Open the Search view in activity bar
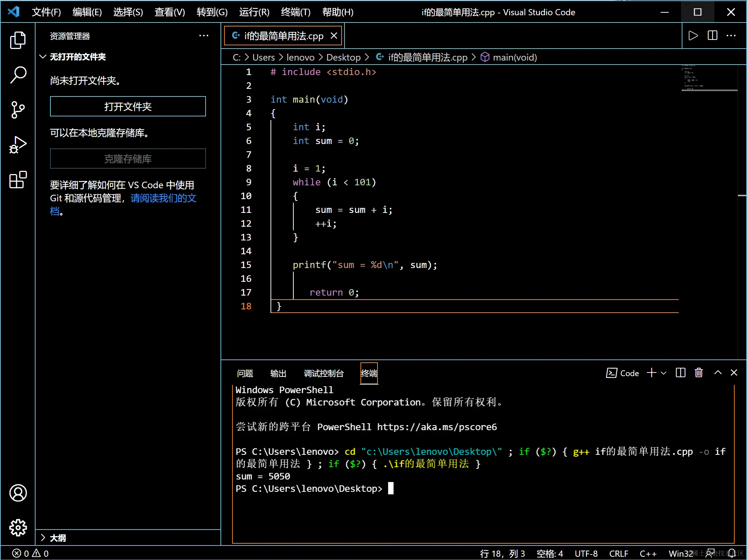 click(x=18, y=75)
